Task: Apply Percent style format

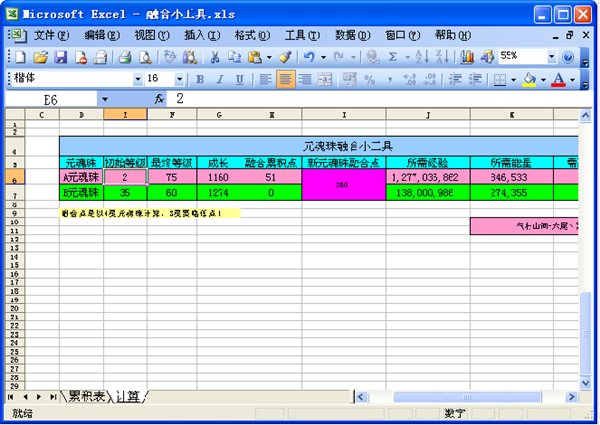Action: point(369,80)
